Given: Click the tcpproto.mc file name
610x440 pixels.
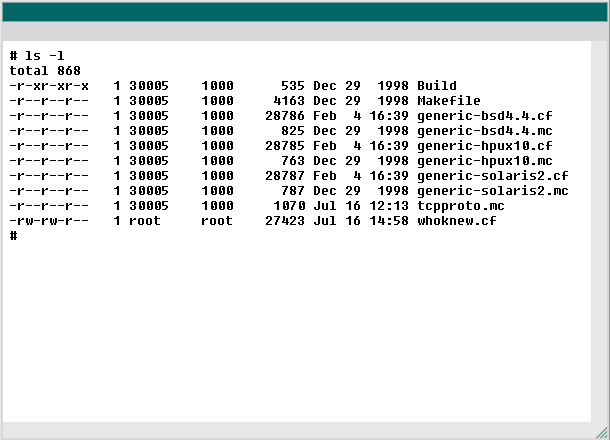Looking at the screenshot, I should (x=460, y=206).
